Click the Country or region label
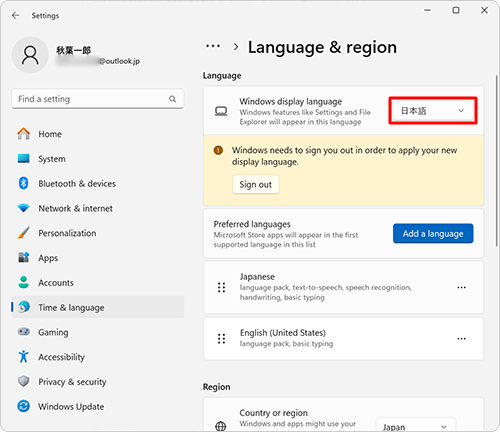The height and width of the screenshot is (432, 500). pos(273,413)
